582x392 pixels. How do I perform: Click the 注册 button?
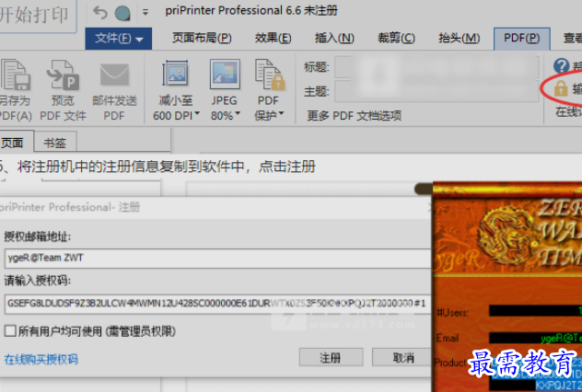coord(331,358)
